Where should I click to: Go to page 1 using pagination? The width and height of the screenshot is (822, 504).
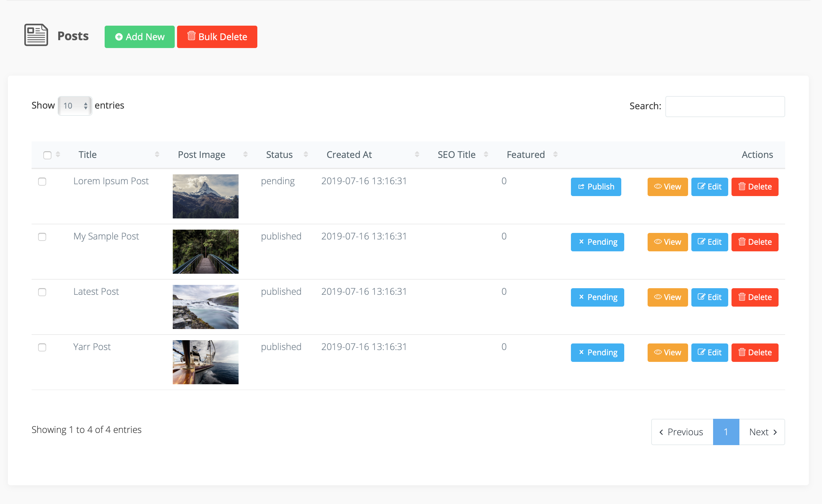point(726,432)
